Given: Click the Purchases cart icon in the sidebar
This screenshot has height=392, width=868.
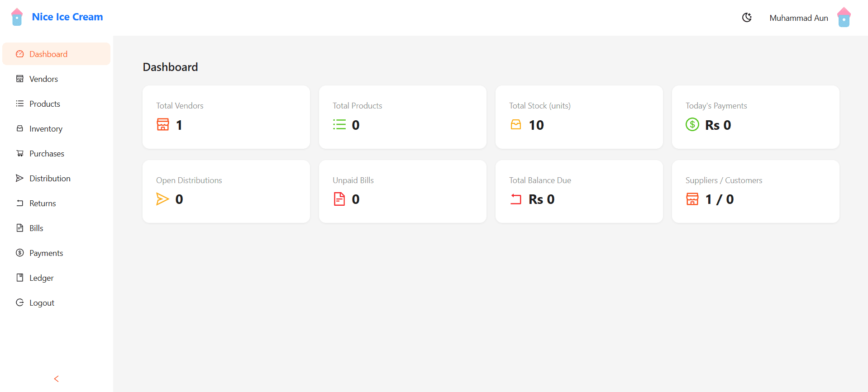Looking at the screenshot, I should tap(20, 154).
